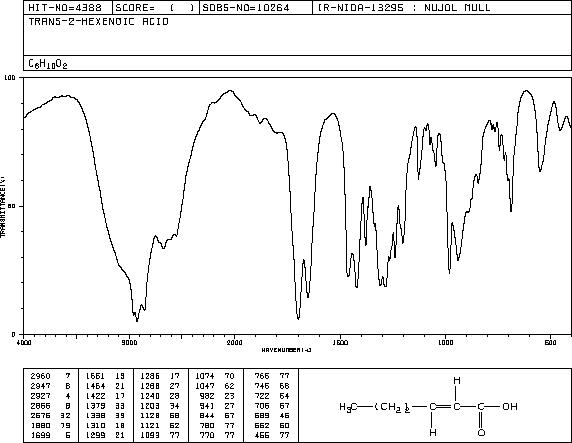The image size is (572, 443).
Task: Click the 1000 wavenumber axis tick
Action: pyautogui.click(x=445, y=342)
